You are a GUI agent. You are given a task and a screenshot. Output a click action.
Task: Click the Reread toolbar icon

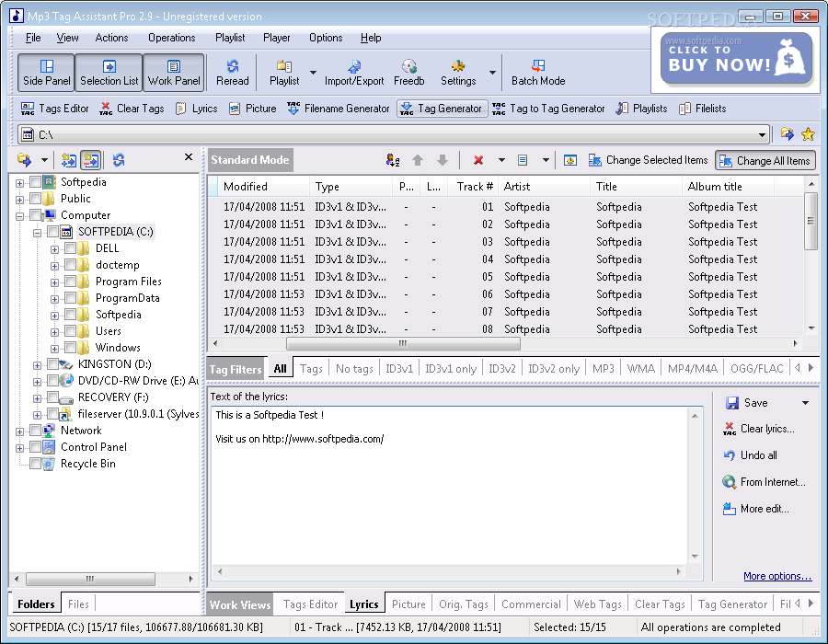tap(233, 73)
